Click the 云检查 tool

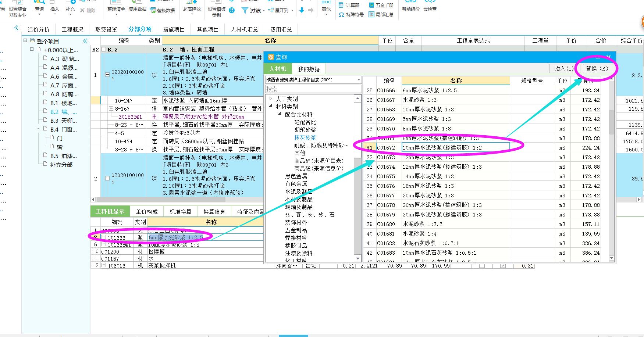coord(430,7)
